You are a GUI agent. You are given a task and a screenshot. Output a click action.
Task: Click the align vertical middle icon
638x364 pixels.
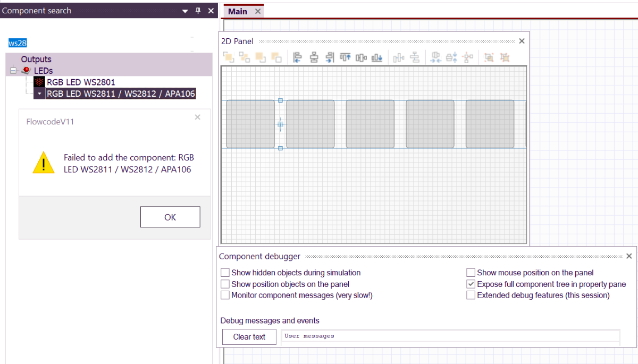click(x=362, y=57)
